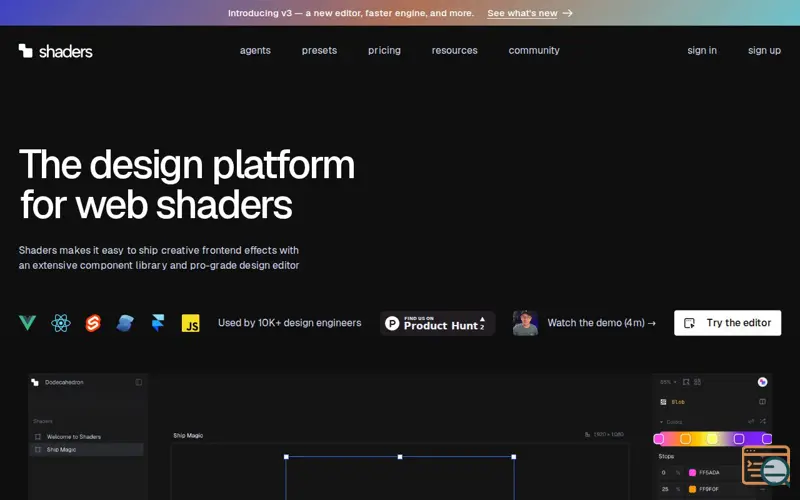This screenshot has width=800, height=500.
Task: Click the top-right selection handle on canvas
Action: pyautogui.click(x=514, y=457)
